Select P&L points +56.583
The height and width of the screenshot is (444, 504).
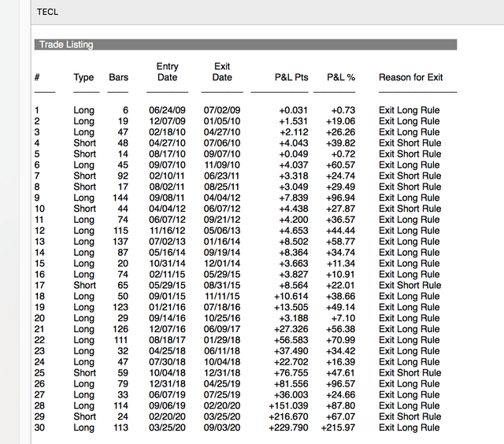tap(291, 339)
